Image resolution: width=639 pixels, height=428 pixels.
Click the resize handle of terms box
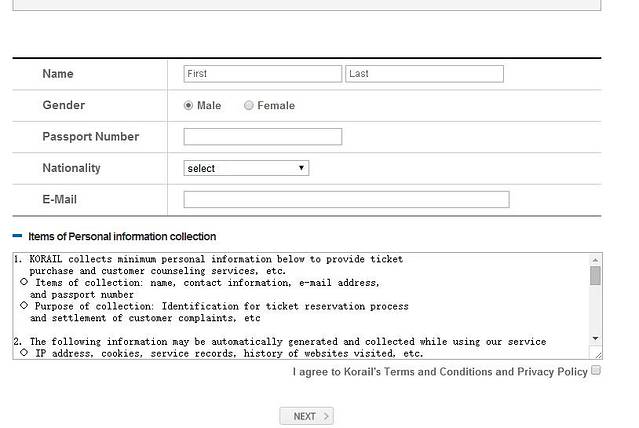point(596,354)
